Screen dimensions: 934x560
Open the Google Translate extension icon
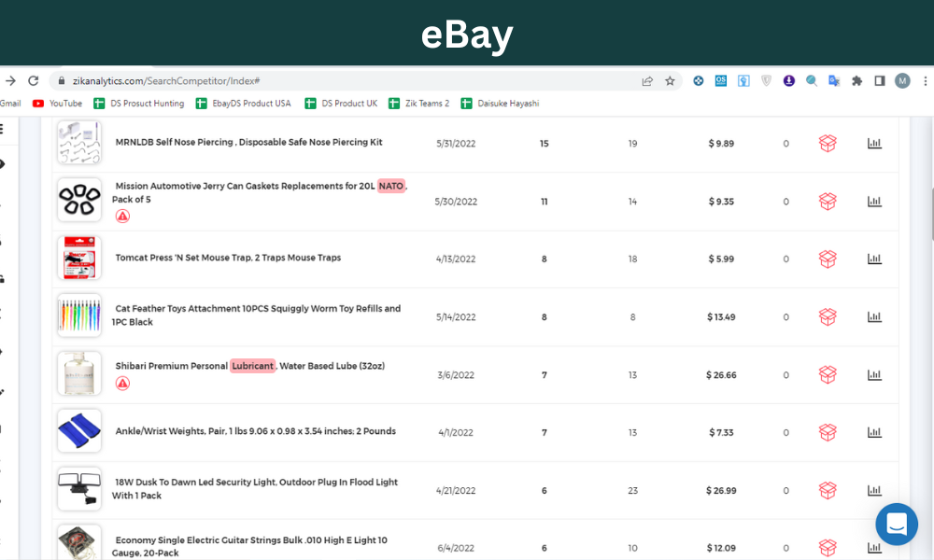834,81
